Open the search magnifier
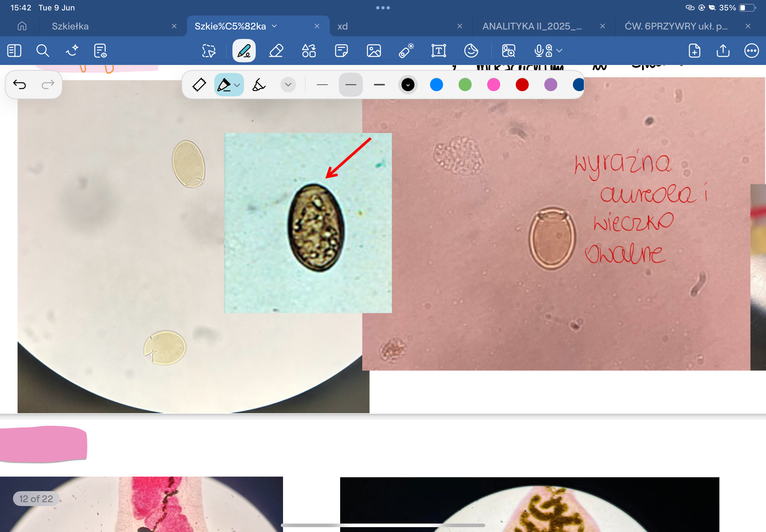766x532 pixels. click(x=43, y=51)
